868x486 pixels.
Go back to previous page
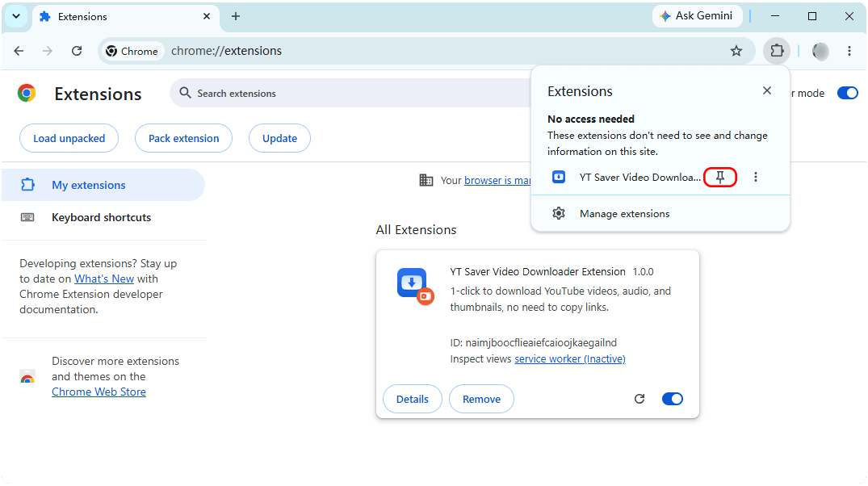pos(19,51)
